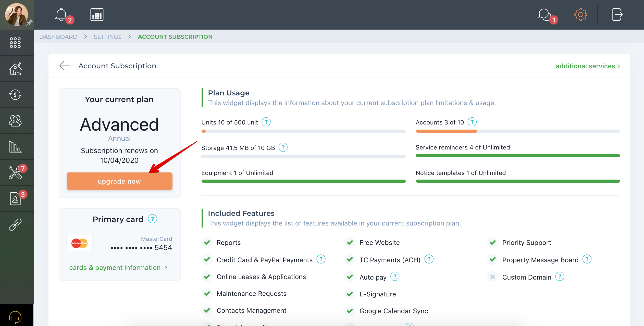Click help icon next to Storage usage
Viewport: 644px width, 326px height.
coord(283,147)
